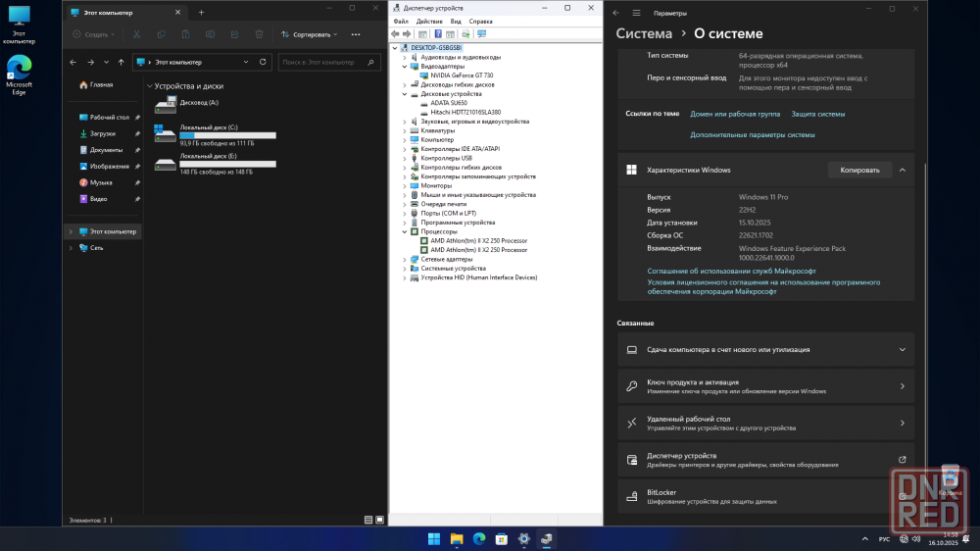Open the Local Disk (C:) drive icon
Image resolution: width=980 pixels, height=551 pixels.
[x=165, y=134]
